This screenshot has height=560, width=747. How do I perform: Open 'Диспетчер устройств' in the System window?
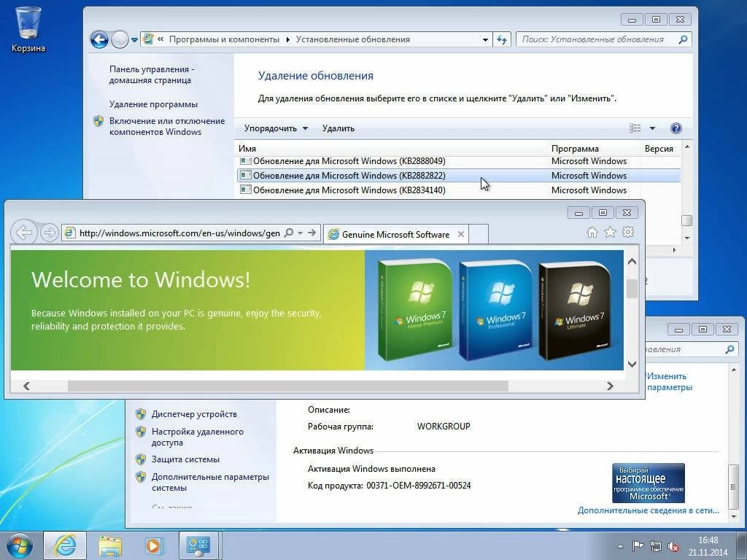coord(194,414)
